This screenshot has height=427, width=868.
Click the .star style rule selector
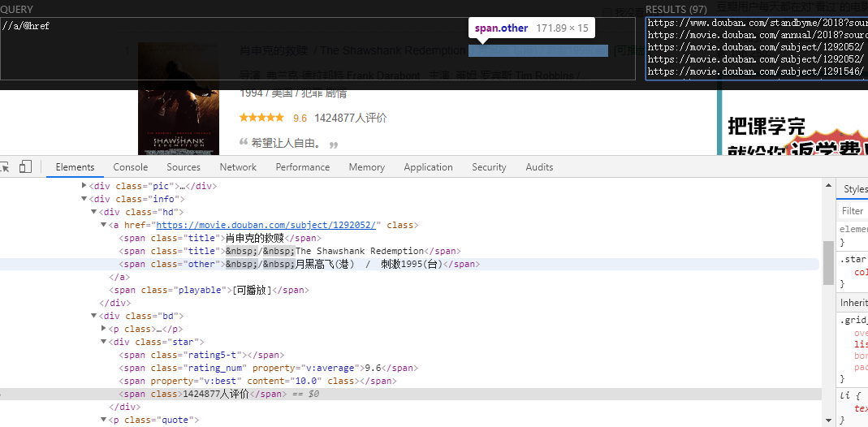point(853,259)
